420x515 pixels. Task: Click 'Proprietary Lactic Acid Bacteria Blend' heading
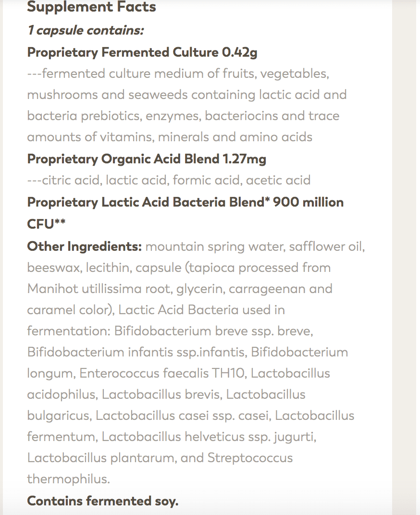146,202
